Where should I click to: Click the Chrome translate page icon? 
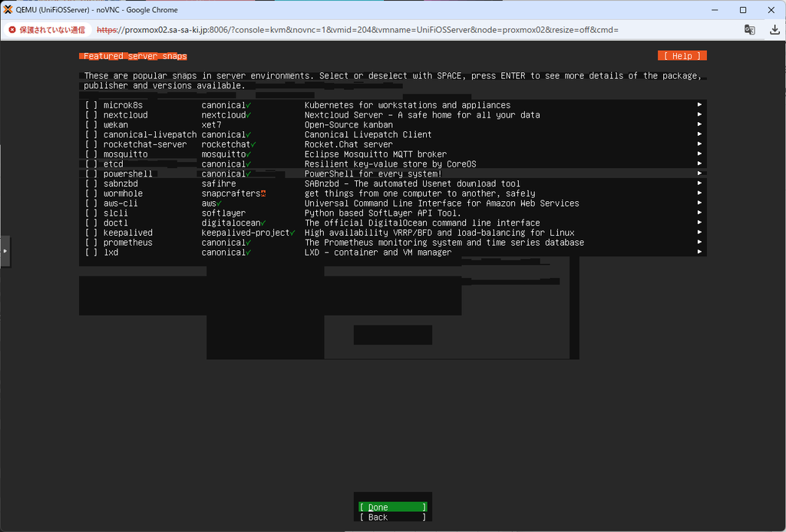coord(749,30)
